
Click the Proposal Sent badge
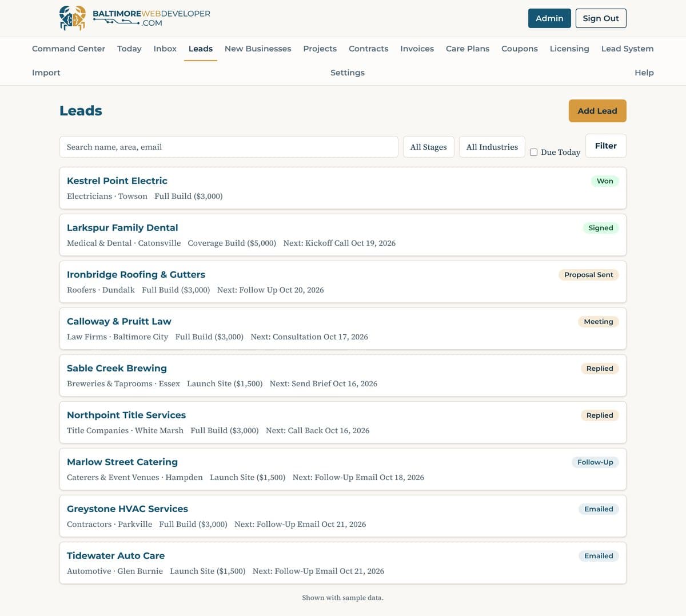[588, 275]
